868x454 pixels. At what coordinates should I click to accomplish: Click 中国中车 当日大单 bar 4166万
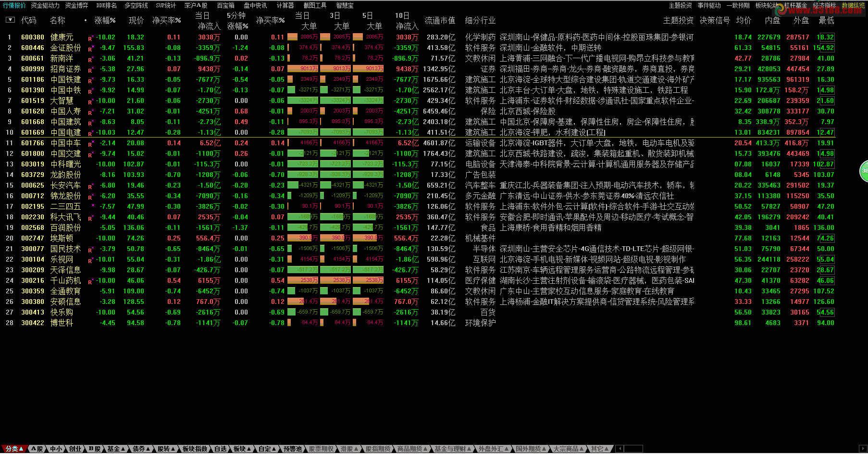303,143
